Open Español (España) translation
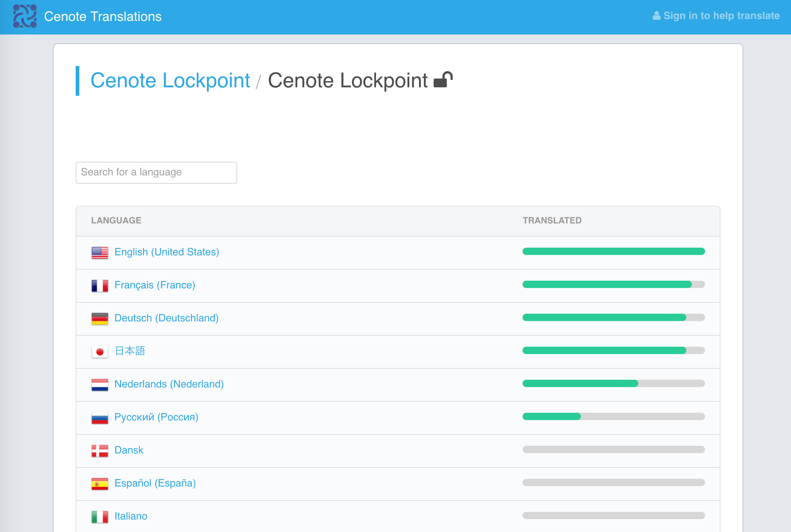This screenshot has height=532, width=791. click(155, 483)
